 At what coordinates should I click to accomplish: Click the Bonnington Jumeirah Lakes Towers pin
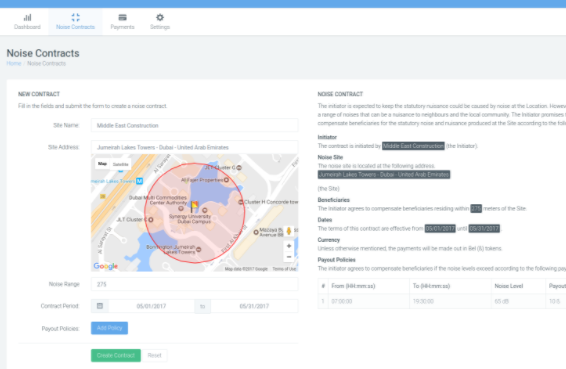[199, 249]
